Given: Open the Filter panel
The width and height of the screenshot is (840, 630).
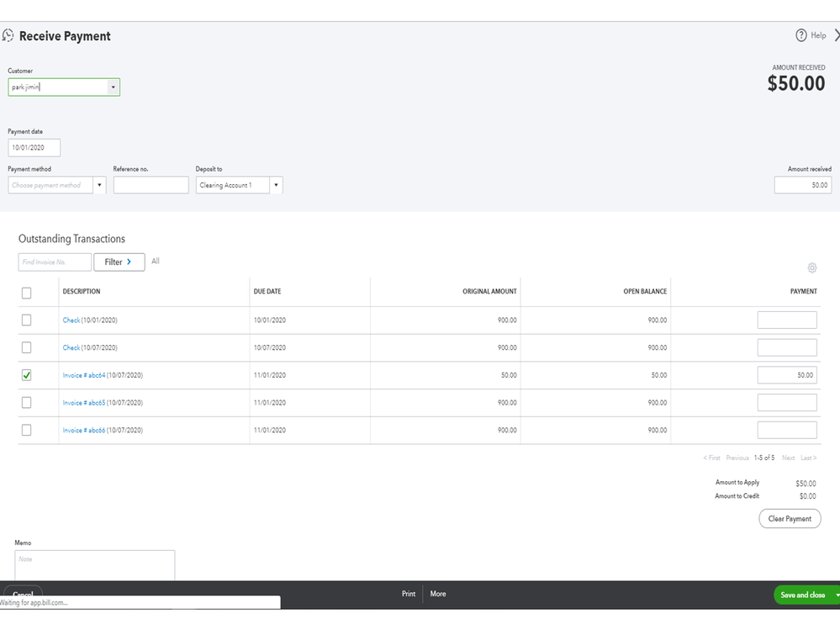Looking at the screenshot, I should [119, 262].
